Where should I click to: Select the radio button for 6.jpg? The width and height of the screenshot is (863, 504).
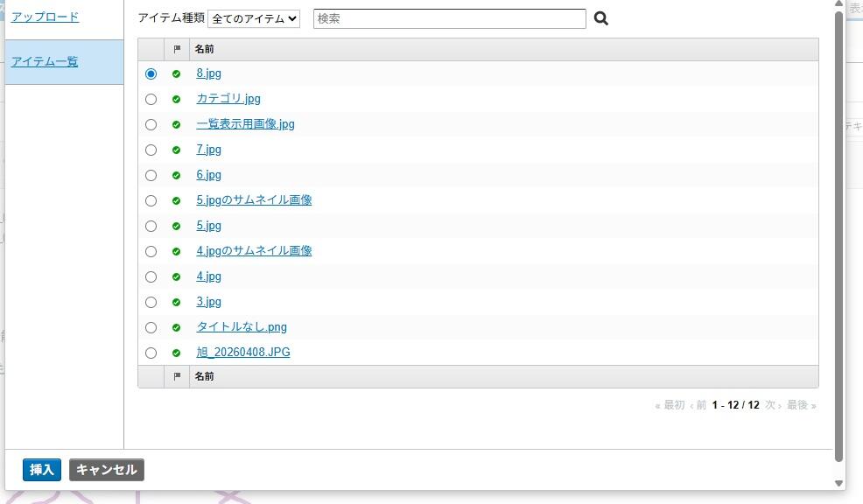(x=151, y=175)
